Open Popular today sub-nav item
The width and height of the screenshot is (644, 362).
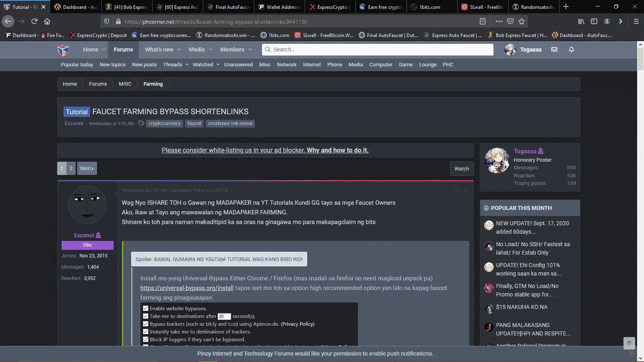(x=77, y=64)
